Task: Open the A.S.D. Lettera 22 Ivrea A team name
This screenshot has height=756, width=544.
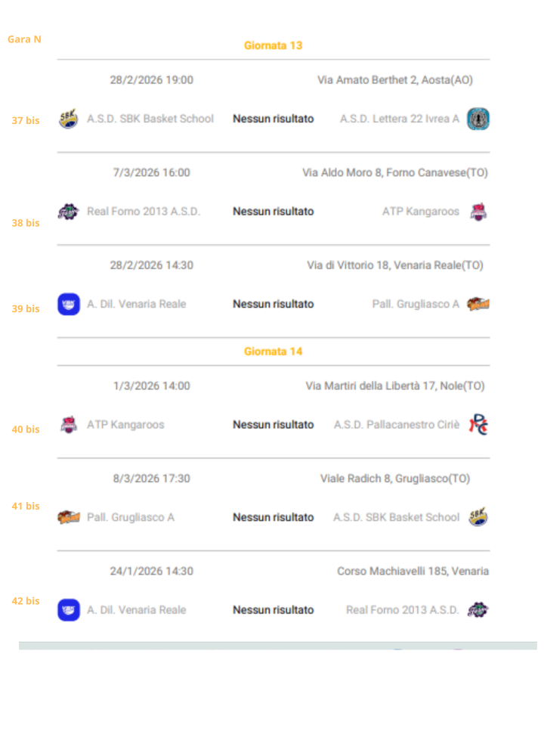Action: 399,119
